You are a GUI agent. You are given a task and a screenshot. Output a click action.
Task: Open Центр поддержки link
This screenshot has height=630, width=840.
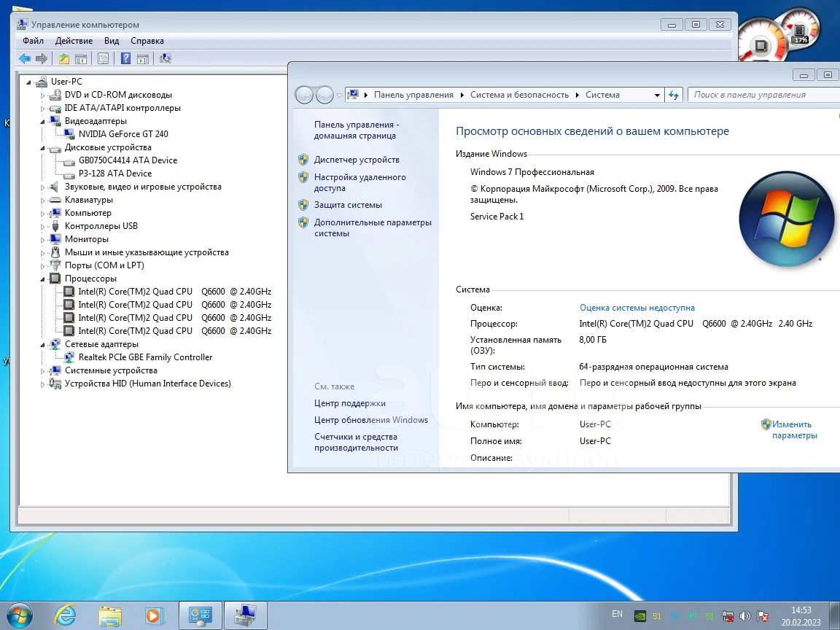coord(350,403)
